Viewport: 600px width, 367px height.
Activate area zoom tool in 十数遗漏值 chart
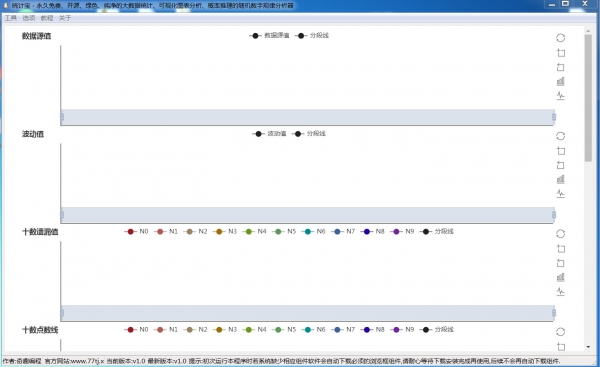[561, 249]
